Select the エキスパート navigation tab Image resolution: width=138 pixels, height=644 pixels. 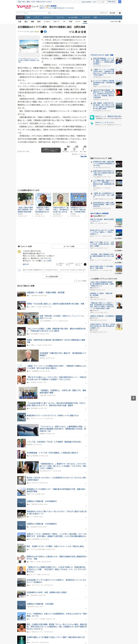(x=48, y=17)
